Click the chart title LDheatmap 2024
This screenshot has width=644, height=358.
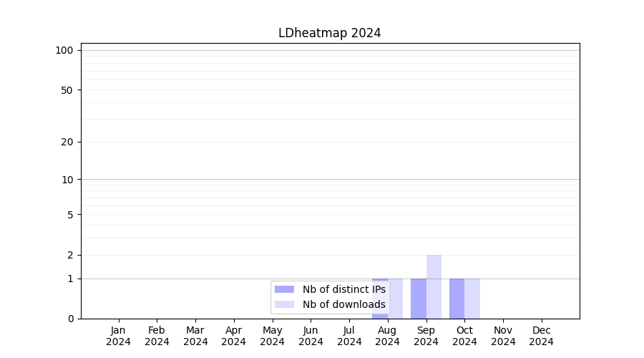[x=329, y=33]
